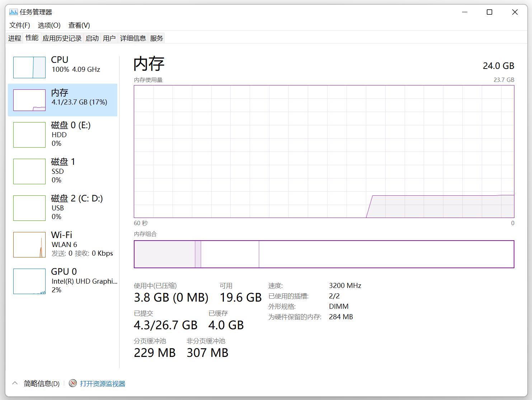The height and width of the screenshot is (400, 532).
Task: Select the GPU 0 graph thumbnail
Action: 29,281
